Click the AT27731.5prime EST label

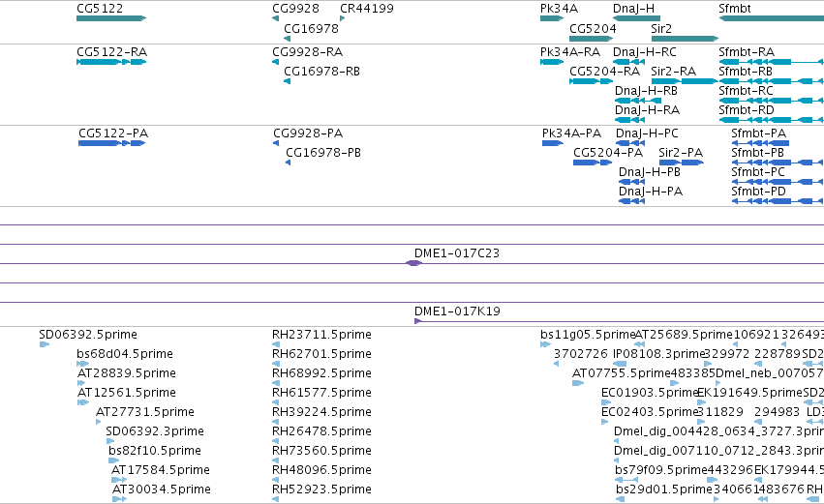click(145, 411)
